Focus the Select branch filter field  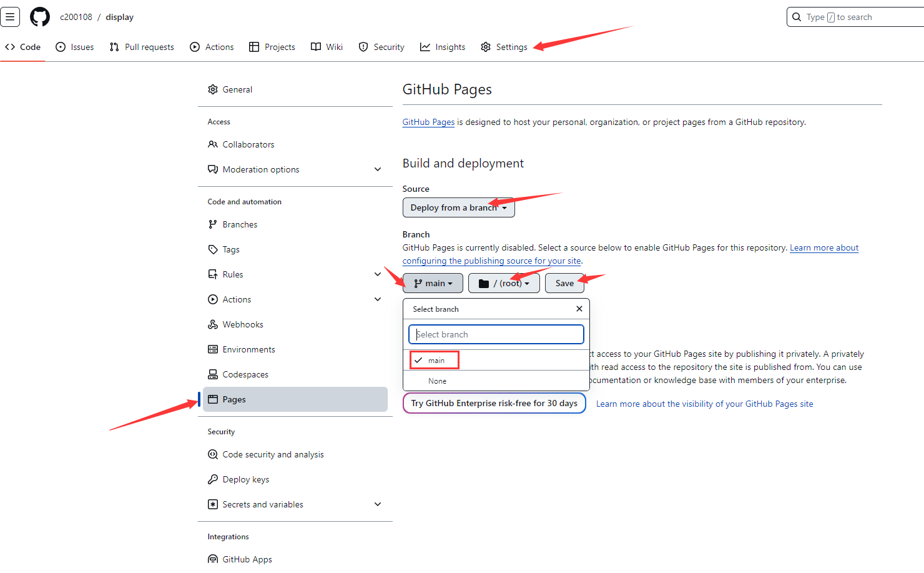click(496, 334)
